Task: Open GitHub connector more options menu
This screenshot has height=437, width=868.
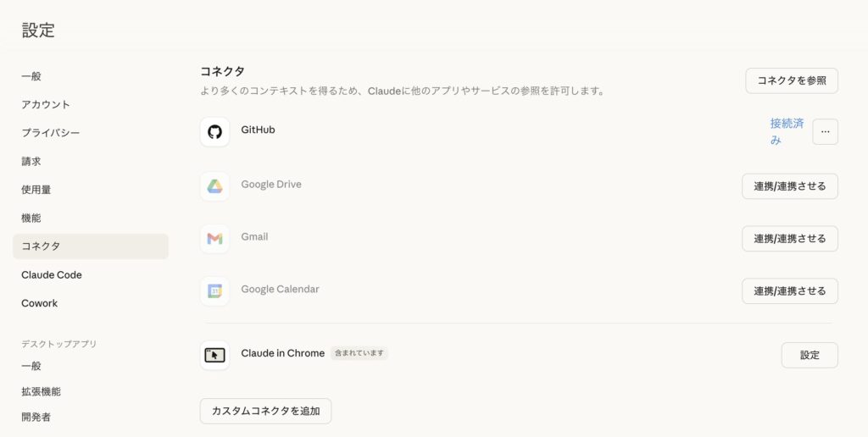Action: click(x=825, y=132)
